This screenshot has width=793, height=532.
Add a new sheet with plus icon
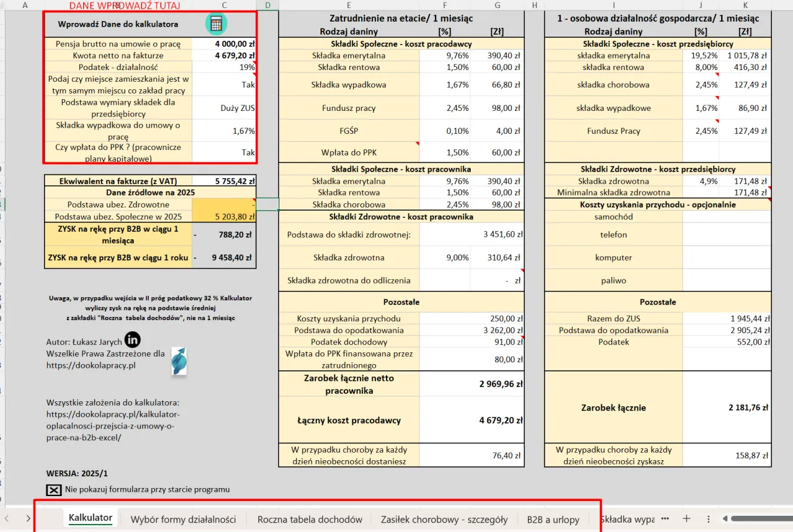[686, 518]
